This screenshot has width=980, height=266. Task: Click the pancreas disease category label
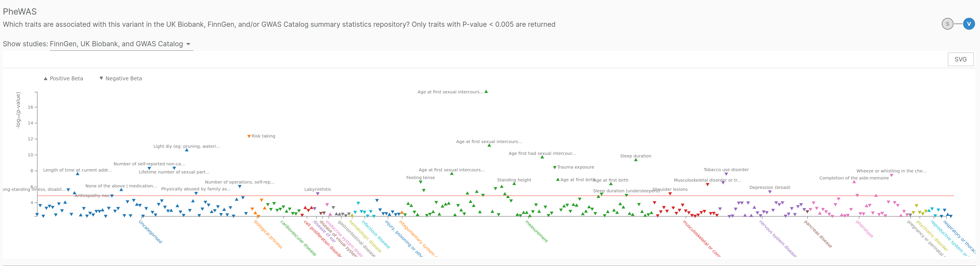pos(818,234)
